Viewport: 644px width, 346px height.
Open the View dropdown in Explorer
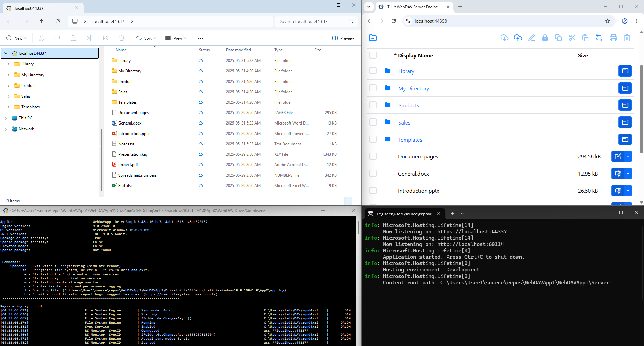pos(176,38)
